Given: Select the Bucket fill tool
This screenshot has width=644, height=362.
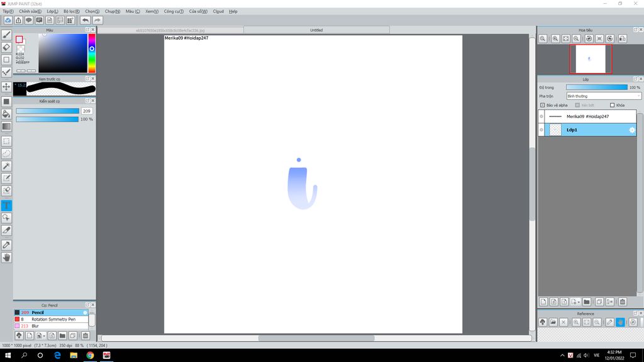Looking at the screenshot, I should (6, 114).
